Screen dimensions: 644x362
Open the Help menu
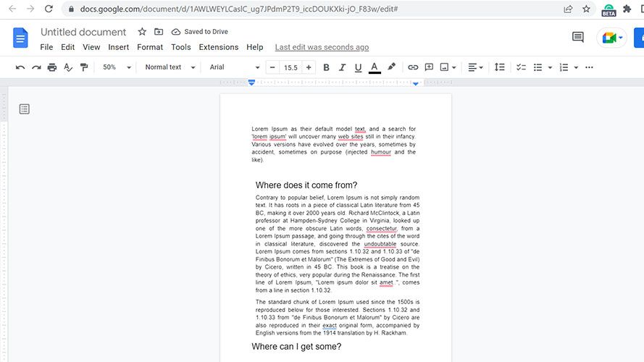pyautogui.click(x=255, y=47)
